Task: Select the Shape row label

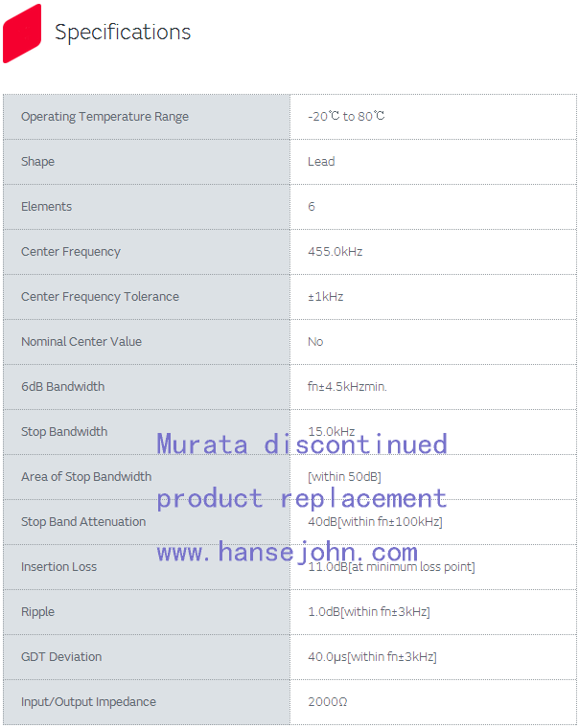Action: (38, 162)
